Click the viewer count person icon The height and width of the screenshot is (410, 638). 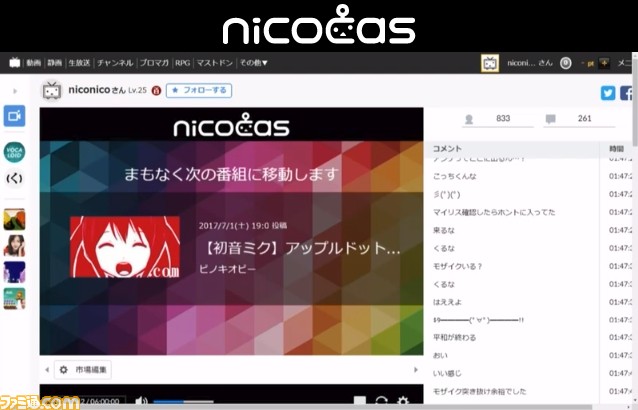[x=469, y=119]
